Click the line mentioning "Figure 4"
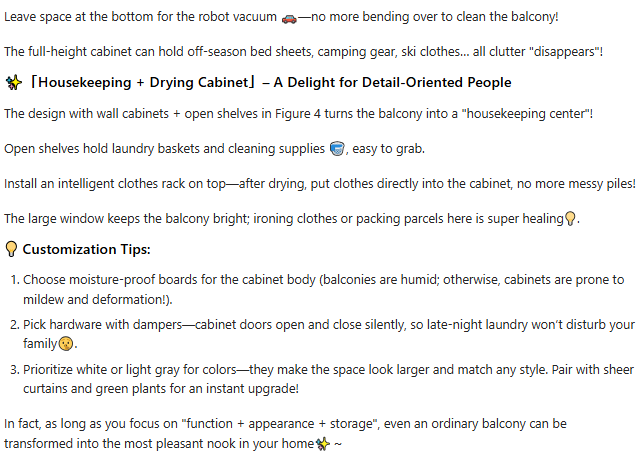Viewport: 641px width, 463px height. click(298, 114)
